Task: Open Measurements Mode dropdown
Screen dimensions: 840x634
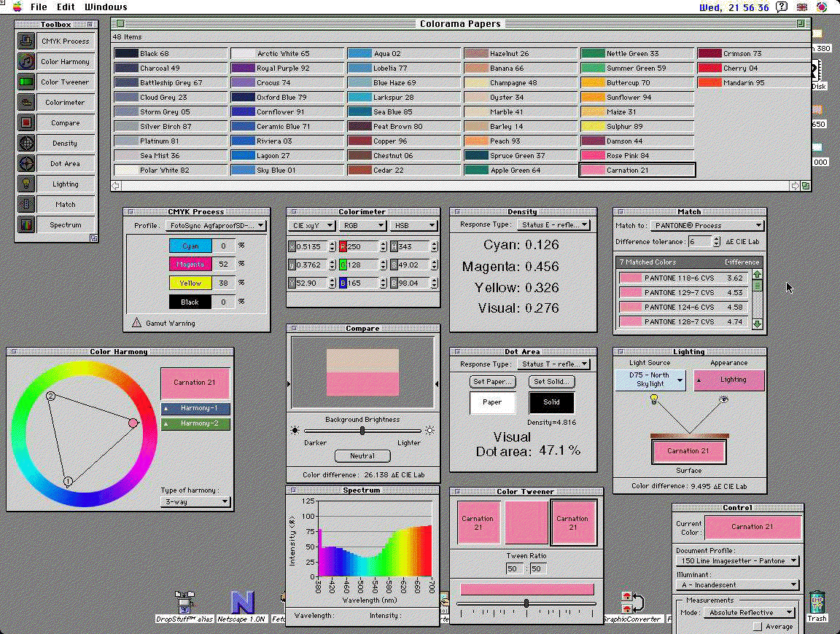Action: [x=750, y=613]
